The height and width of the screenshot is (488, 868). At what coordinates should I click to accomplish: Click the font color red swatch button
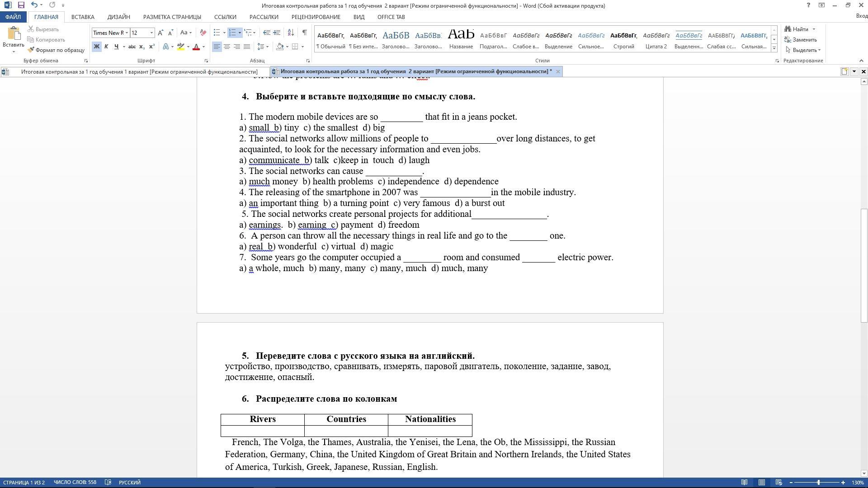pos(196,47)
